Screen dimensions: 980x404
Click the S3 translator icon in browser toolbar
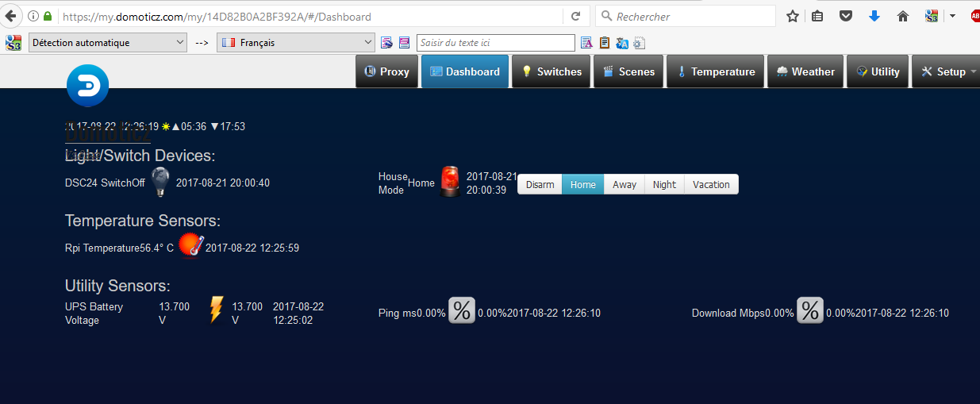point(932,16)
